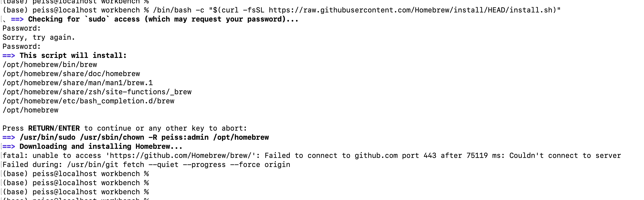Click the second Password: prompt

tap(21, 46)
